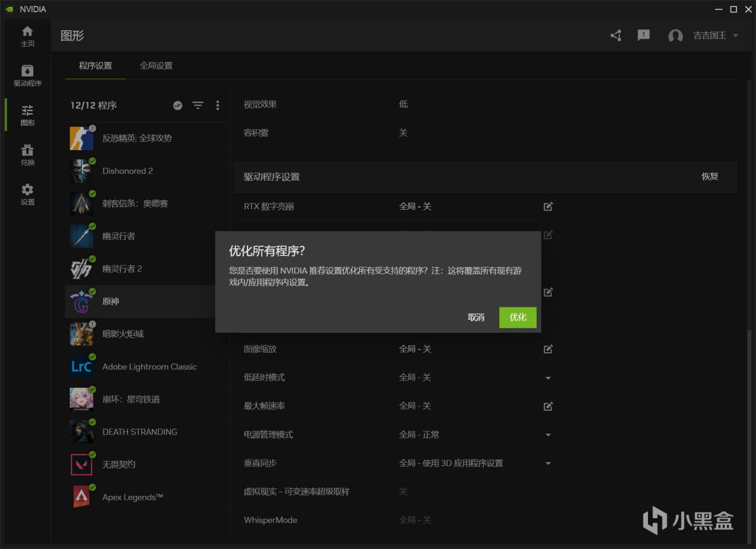Screen dimensions: 756x549
Task: Switch to the 程序设置 tab
Action: click(95, 66)
